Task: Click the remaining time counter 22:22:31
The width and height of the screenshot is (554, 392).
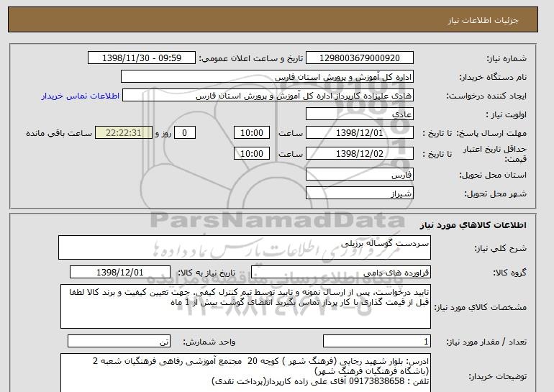Action: (124, 133)
